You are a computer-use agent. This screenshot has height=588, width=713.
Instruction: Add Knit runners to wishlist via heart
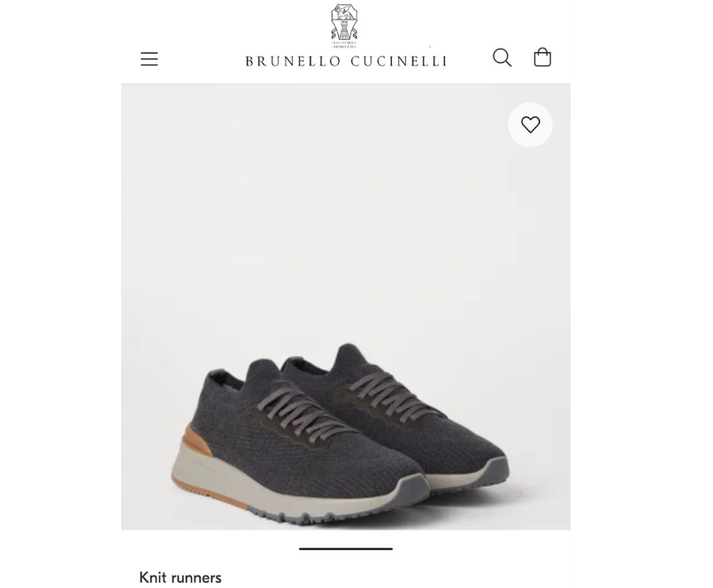530,125
